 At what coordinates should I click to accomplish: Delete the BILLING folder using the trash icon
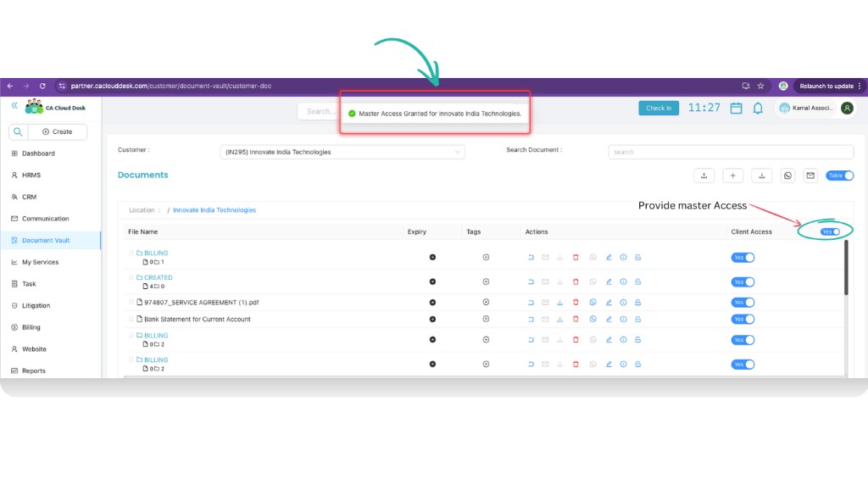click(x=576, y=256)
